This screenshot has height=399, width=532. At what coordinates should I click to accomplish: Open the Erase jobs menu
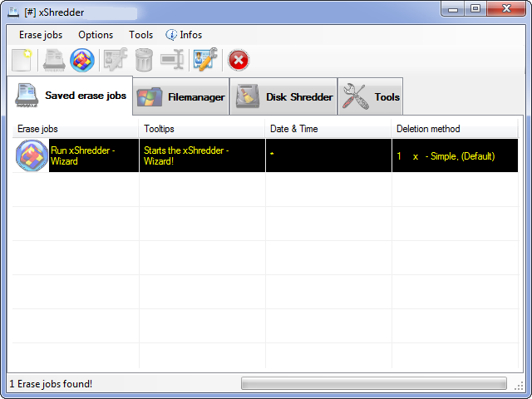click(x=41, y=35)
